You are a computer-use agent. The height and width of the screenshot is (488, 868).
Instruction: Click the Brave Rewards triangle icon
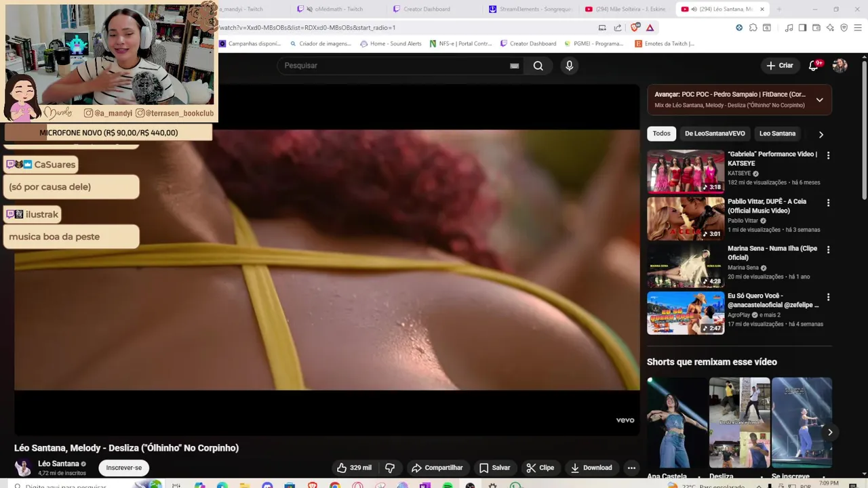tap(650, 28)
